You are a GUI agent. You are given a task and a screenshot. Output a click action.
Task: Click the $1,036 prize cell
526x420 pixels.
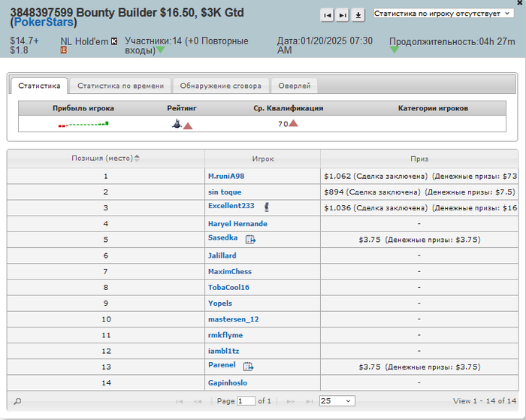(419, 208)
